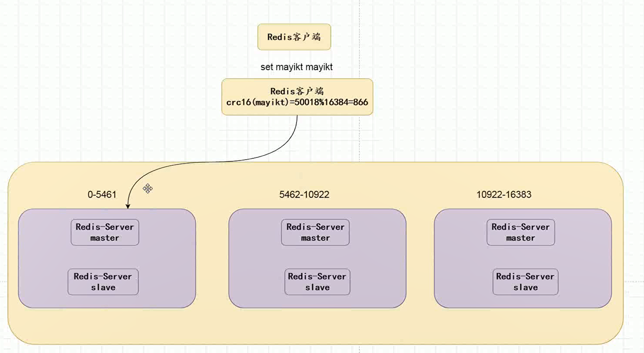Image resolution: width=644 pixels, height=353 pixels.
Task: Select the top Redis客户端 box
Action: (294, 37)
